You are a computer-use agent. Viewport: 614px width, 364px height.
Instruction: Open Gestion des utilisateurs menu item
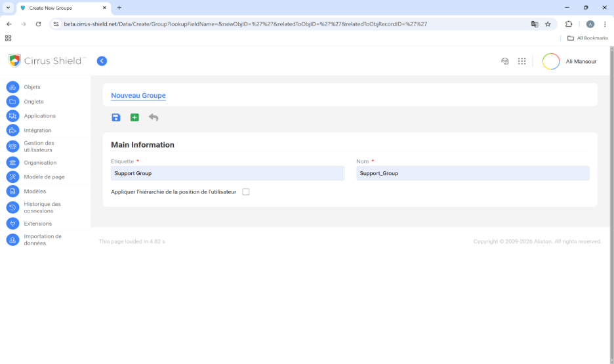pyautogui.click(x=39, y=146)
